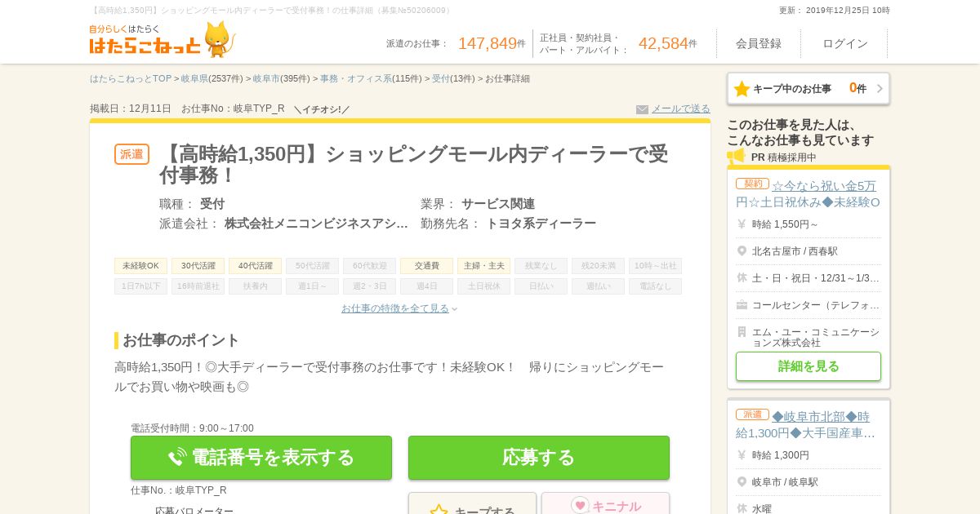Screen dimensions: 980x514
Task: Click 休 icon beside 水曜
Action: click(x=742, y=509)
